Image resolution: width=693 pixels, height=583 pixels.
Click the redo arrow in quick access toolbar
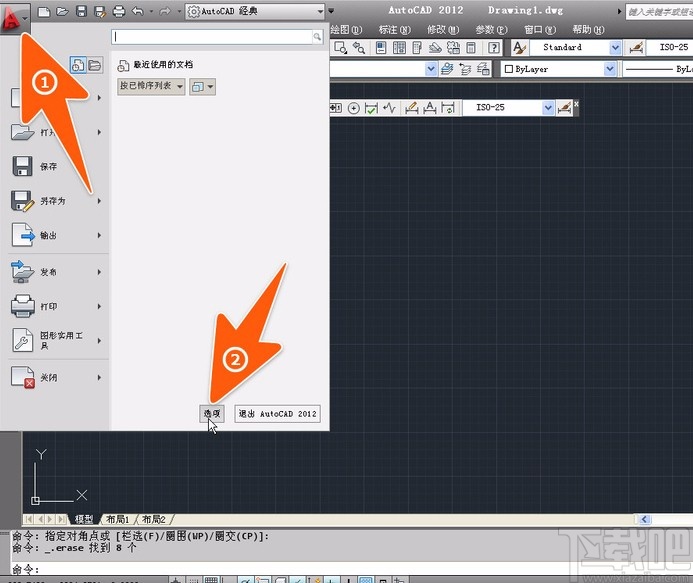165,11
